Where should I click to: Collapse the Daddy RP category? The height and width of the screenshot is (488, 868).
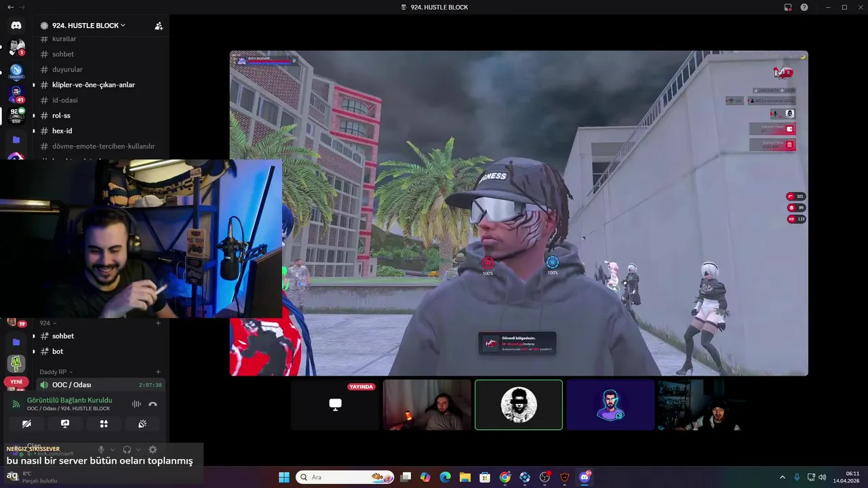[x=56, y=372]
